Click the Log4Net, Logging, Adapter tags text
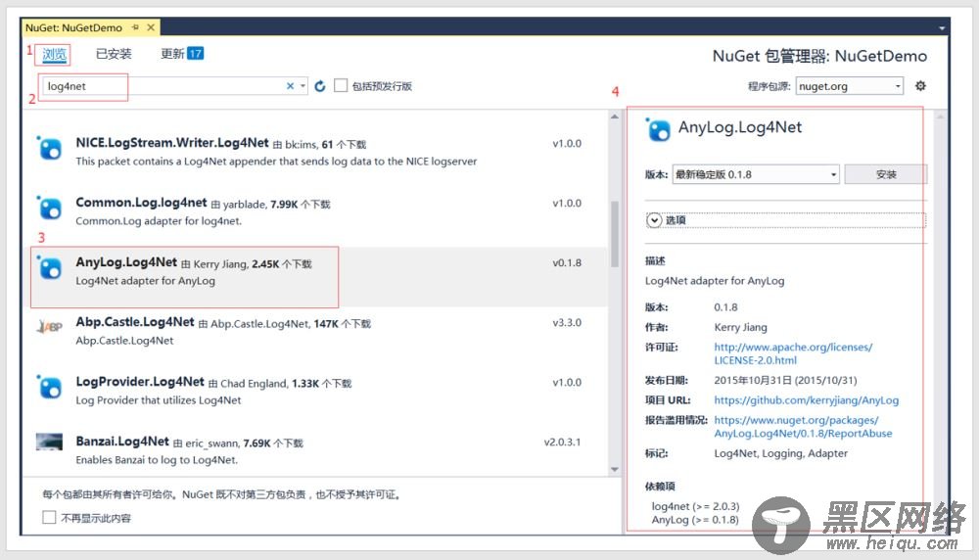Screen dimensions: 979x560 click(780, 453)
